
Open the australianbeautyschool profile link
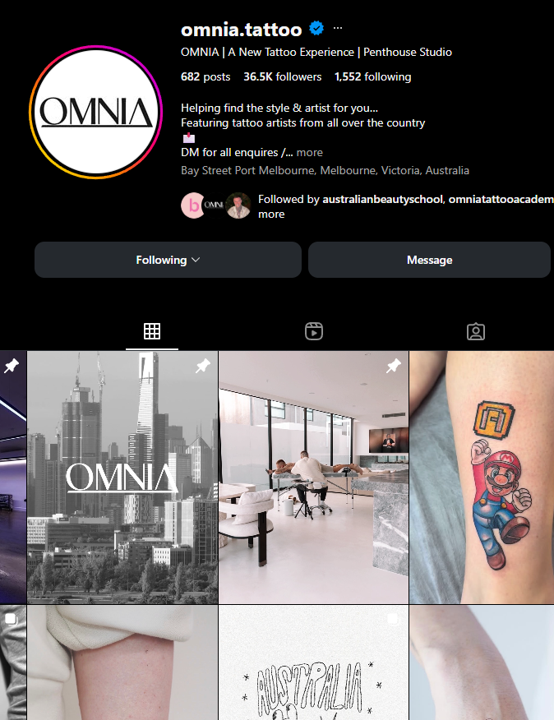pos(382,199)
